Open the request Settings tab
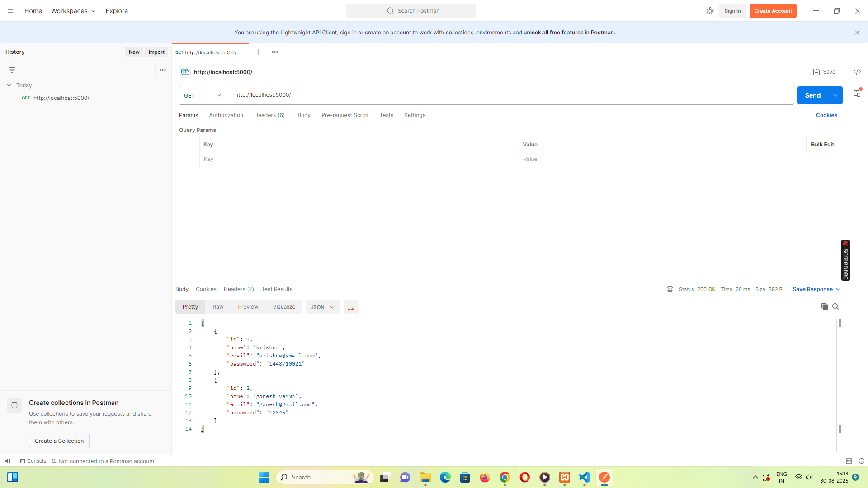The height and width of the screenshot is (488, 868). 415,115
